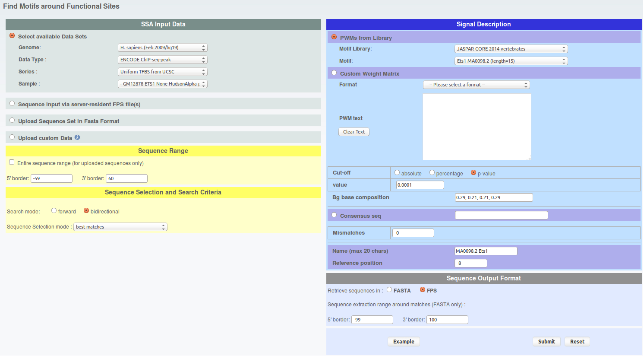Select the Custom Weight Matrix option
The width and height of the screenshot is (644, 356).
[x=334, y=73]
